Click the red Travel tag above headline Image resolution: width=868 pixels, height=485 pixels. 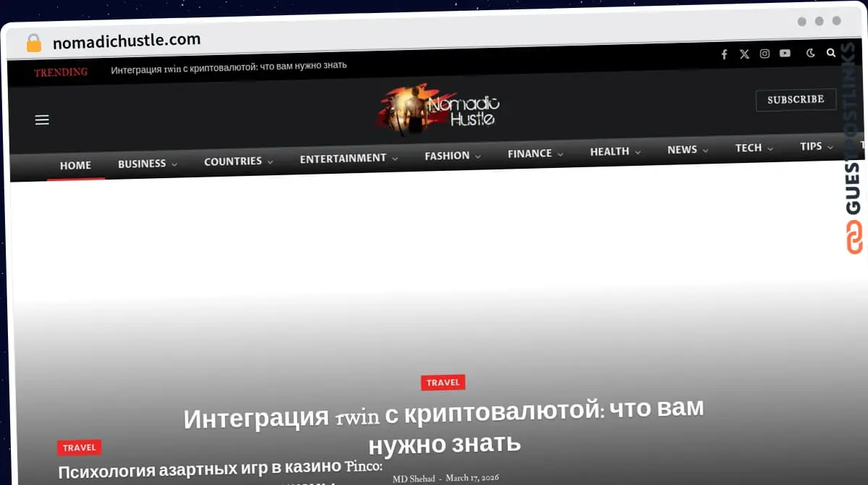coord(443,382)
